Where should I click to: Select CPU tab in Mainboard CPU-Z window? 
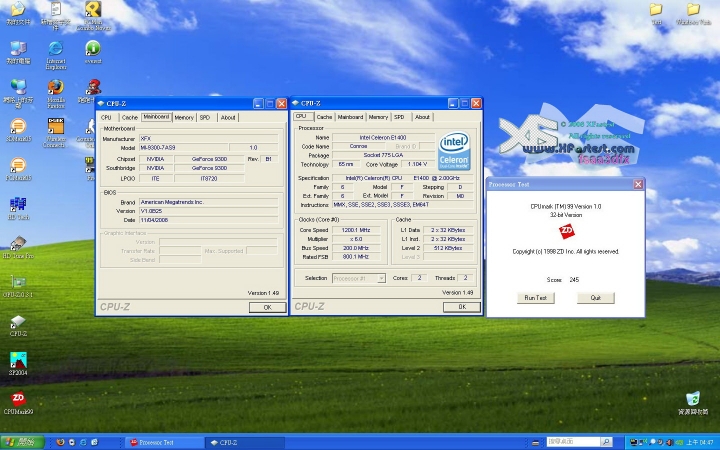(107, 118)
